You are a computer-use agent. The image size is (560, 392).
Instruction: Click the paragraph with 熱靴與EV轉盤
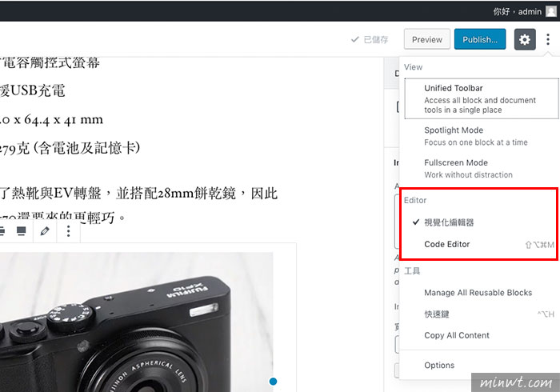[x=138, y=205]
